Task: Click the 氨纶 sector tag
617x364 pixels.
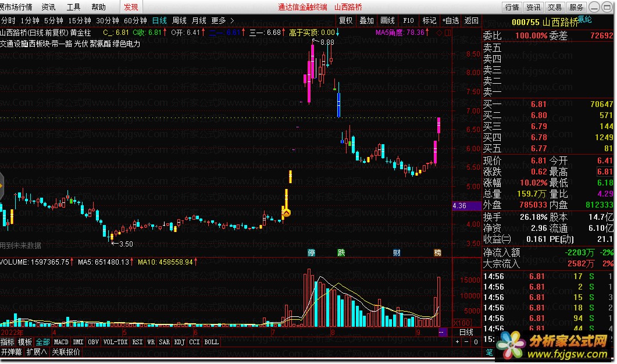Action: (x=585, y=19)
